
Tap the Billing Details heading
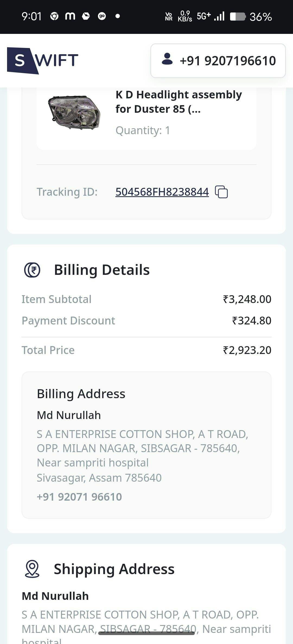[x=102, y=270]
